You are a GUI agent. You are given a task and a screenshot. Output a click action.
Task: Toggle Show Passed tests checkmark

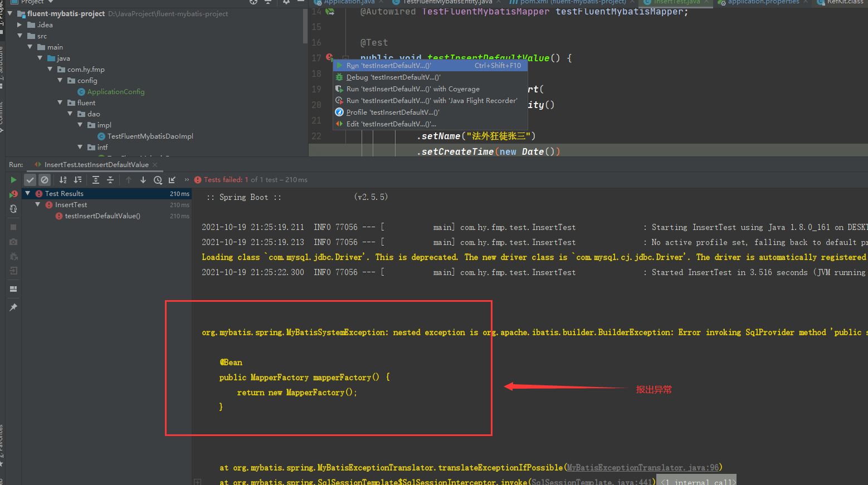pos(30,180)
